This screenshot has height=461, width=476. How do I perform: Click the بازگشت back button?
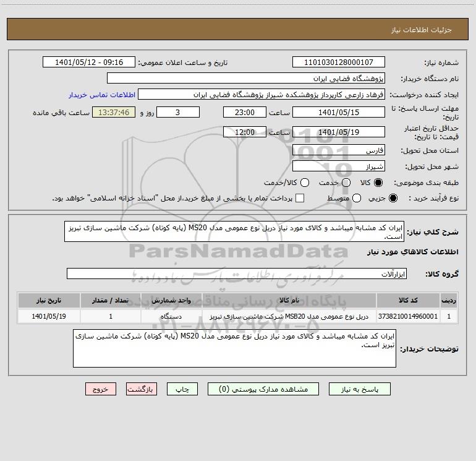tap(142, 389)
